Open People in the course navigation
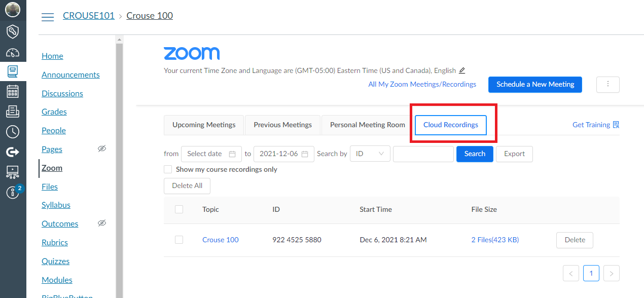Image resolution: width=644 pixels, height=298 pixels. coord(54,130)
